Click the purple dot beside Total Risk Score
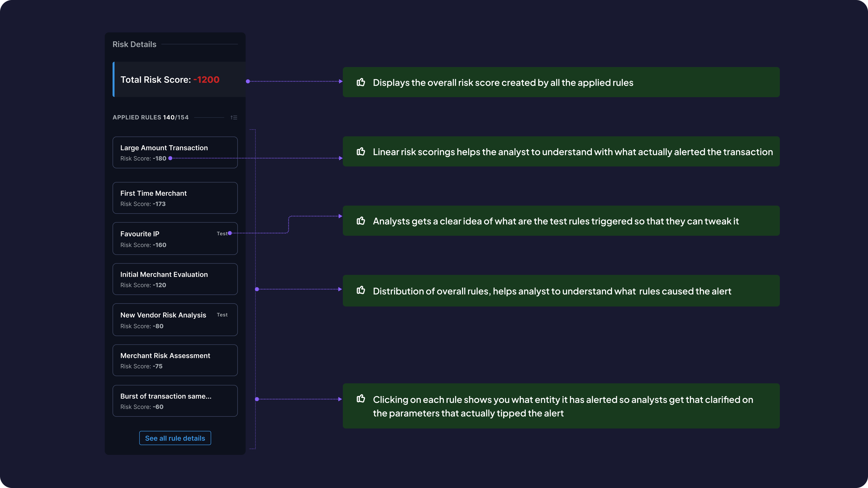Viewport: 868px width, 488px height. click(x=248, y=82)
